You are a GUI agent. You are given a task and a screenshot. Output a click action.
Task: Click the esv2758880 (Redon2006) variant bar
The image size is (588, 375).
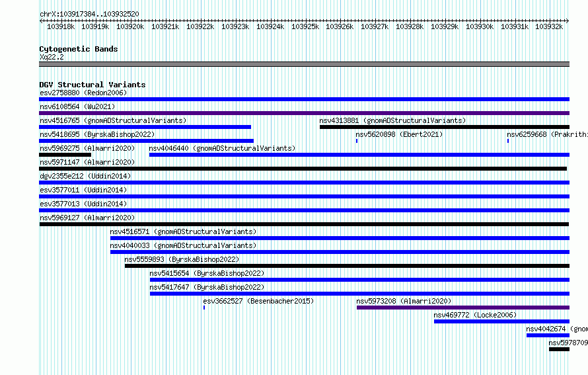304,99
